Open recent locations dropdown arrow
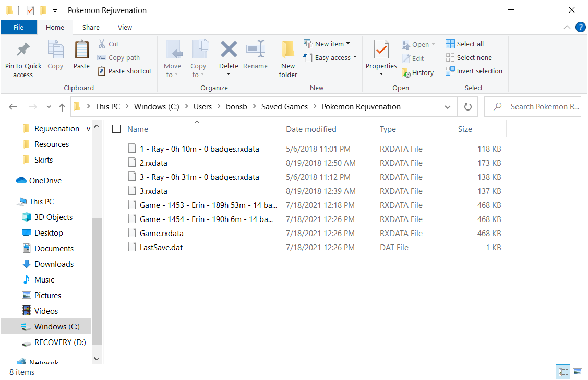This screenshot has width=588, height=380. (49, 107)
